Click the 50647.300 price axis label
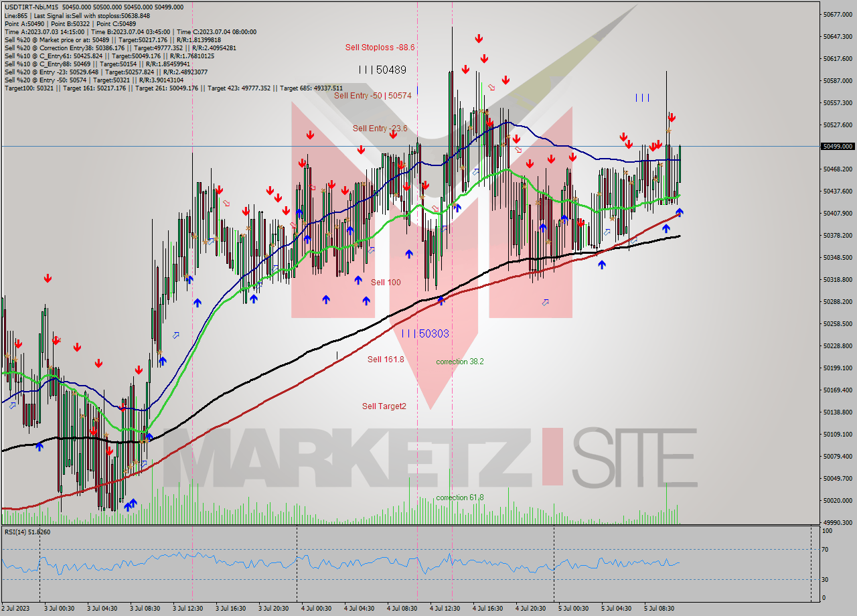857x616 pixels. click(838, 36)
